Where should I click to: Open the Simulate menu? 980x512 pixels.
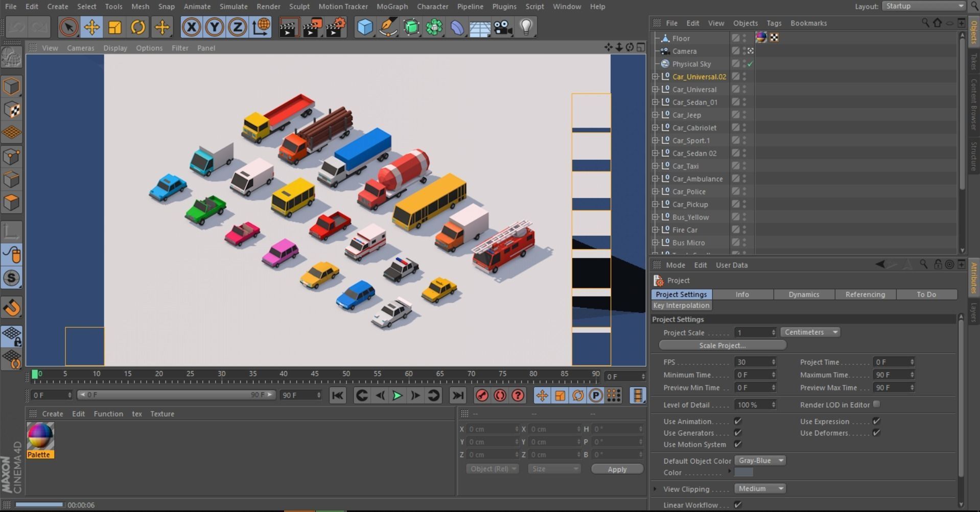point(234,7)
